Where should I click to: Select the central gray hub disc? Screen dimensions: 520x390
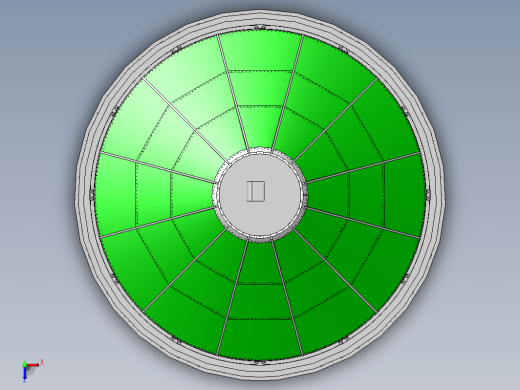click(260, 194)
